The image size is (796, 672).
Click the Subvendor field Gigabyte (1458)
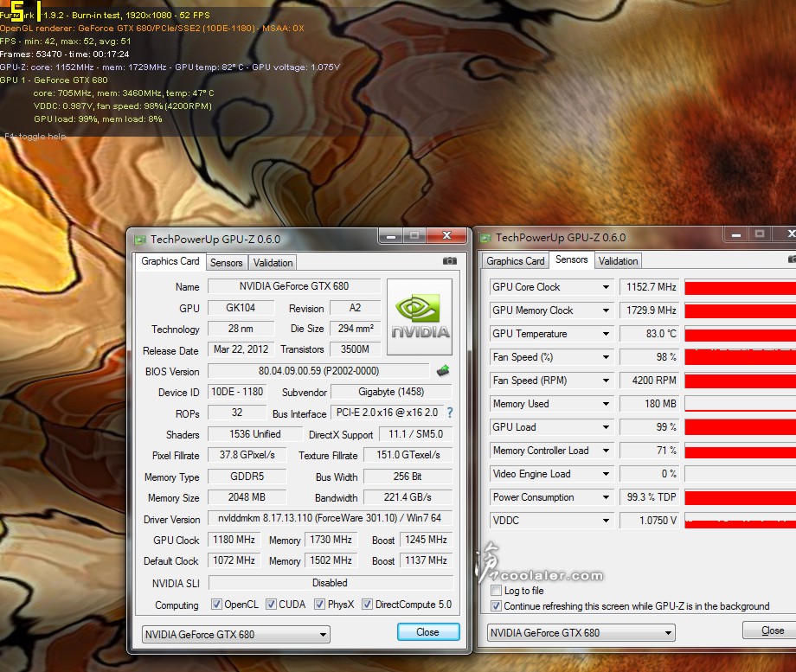[x=391, y=392]
